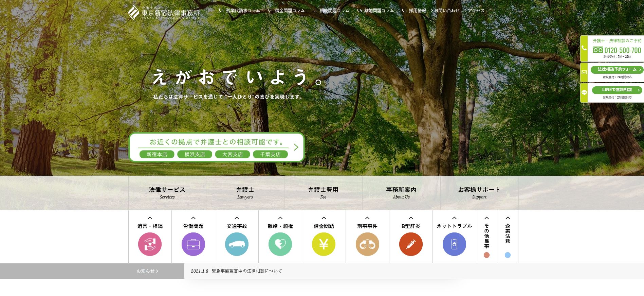Open the 採用情報 link
This screenshot has height=296, width=644.
coord(417,11)
